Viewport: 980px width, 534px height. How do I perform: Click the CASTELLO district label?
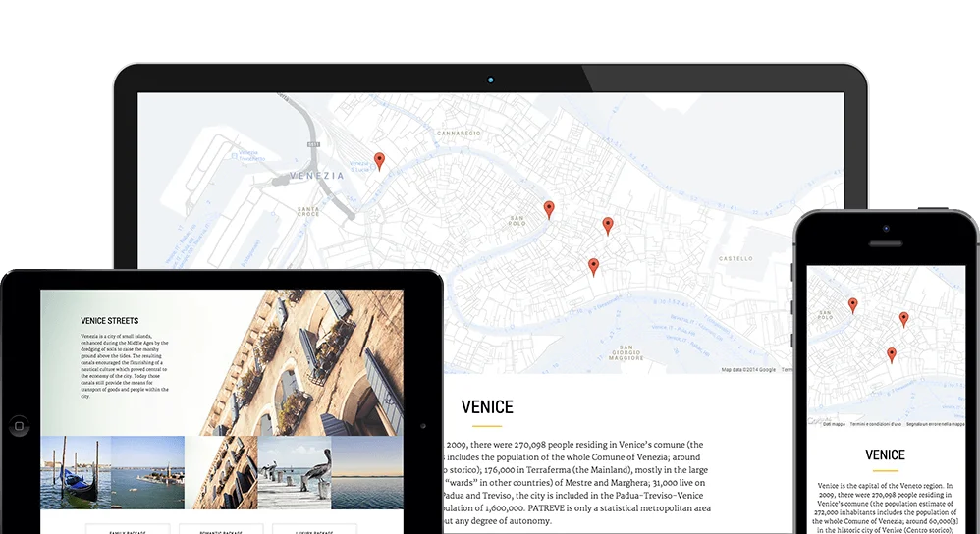(735, 258)
